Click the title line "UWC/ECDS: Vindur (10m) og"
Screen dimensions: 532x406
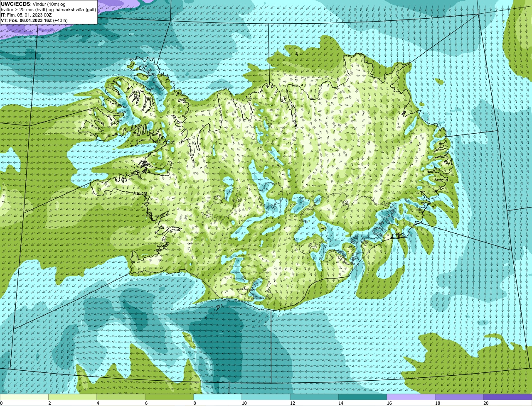(33, 4)
